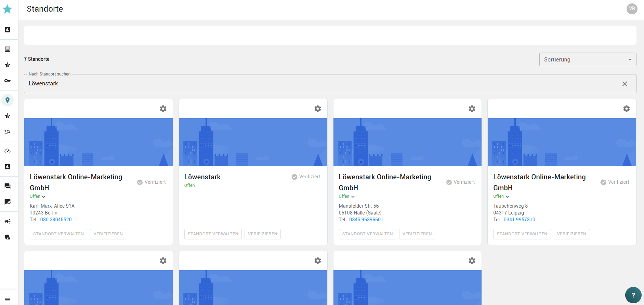Click the Verifiziert badge on the Berlin card
Viewport: 644px width, 305px height.
click(x=152, y=182)
